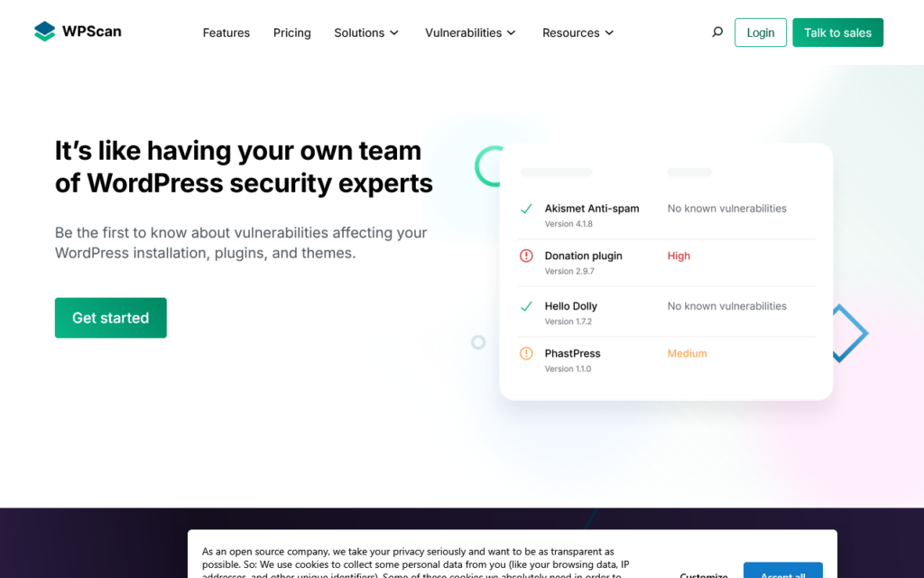Click the green checkmark beside Akismet Anti-spam

tap(526, 209)
